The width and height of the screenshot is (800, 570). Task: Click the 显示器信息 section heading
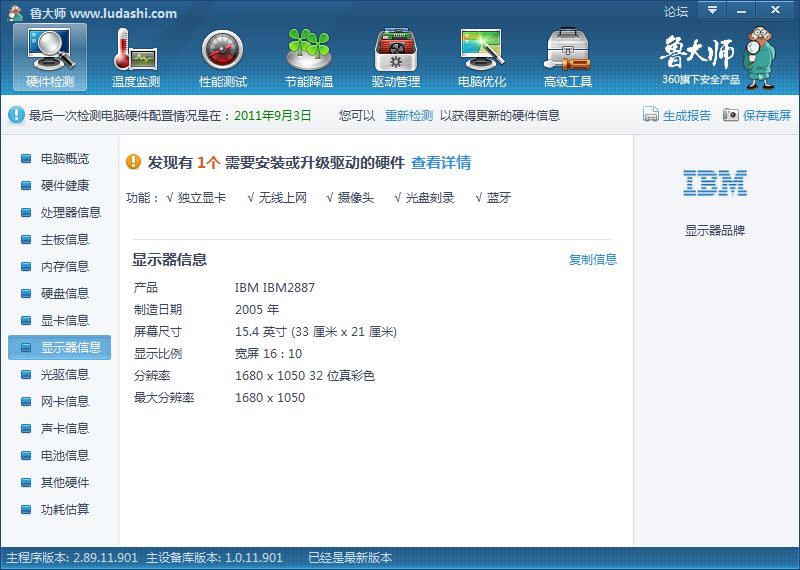(169, 259)
